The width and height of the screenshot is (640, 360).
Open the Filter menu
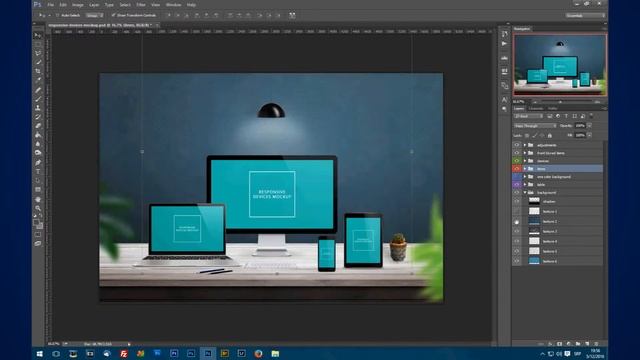point(141,5)
